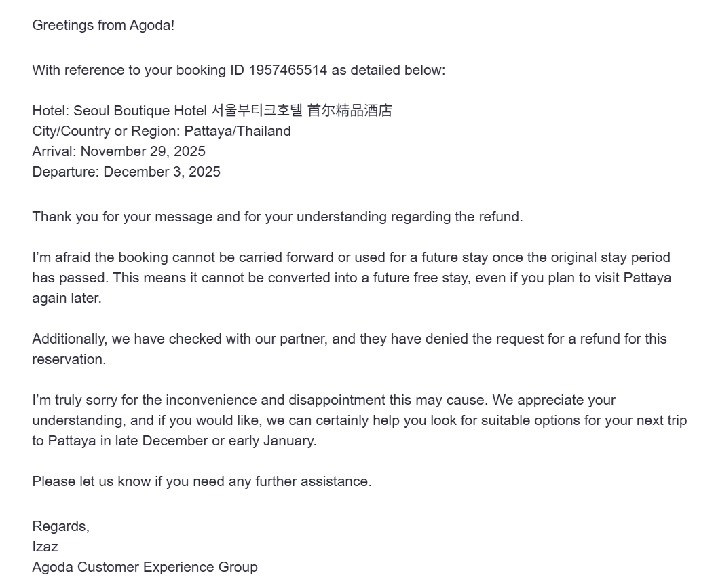Click the booking ID number 1957465514
The width and height of the screenshot is (716, 588).
point(288,70)
